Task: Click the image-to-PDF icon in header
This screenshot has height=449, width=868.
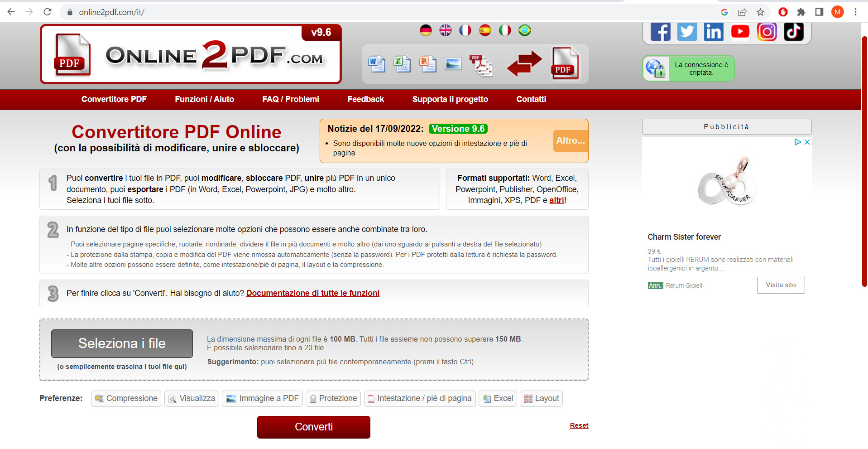Action: click(x=452, y=64)
